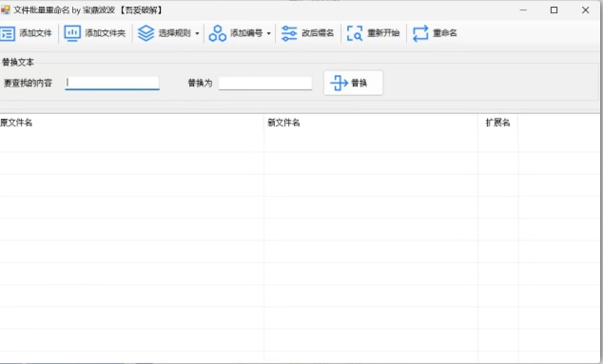Focus the 替换为 input field
Image resolution: width=603 pixels, height=364 pixels.
[x=265, y=83]
